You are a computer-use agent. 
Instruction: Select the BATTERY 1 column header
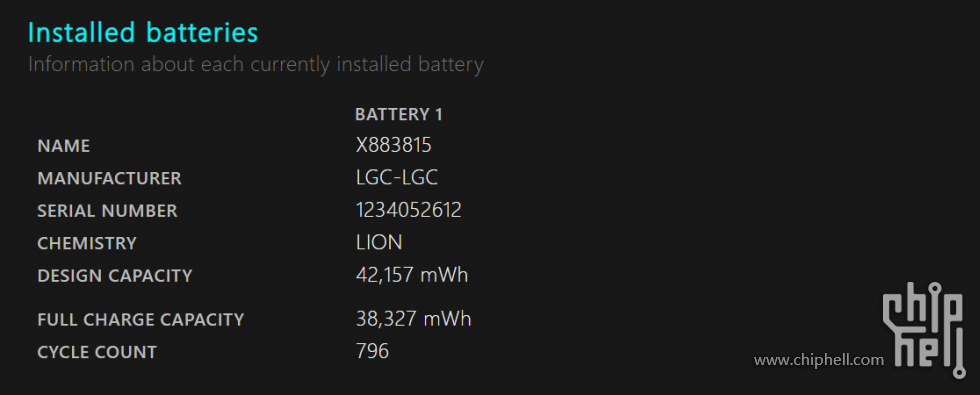pos(399,114)
